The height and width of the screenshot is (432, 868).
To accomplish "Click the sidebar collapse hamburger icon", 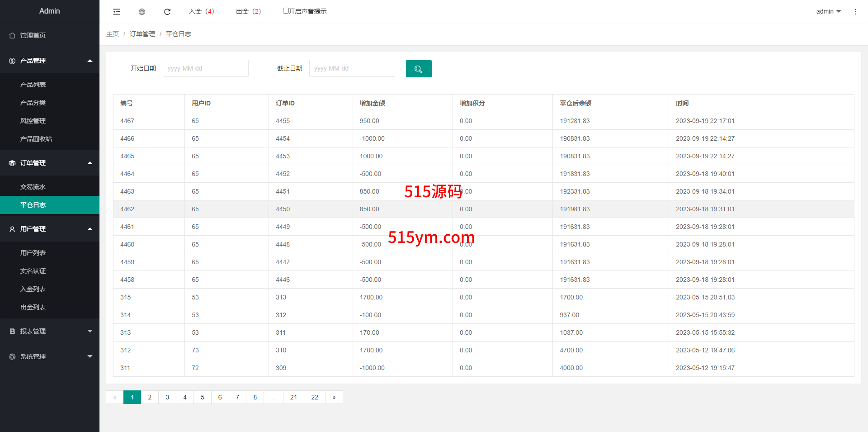I will [x=117, y=12].
